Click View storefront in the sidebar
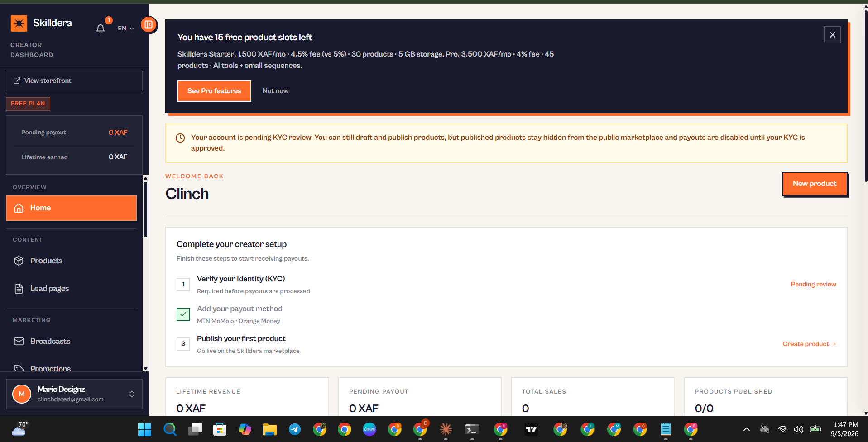Viewport: 868px width, 442px height. (74, 81)
